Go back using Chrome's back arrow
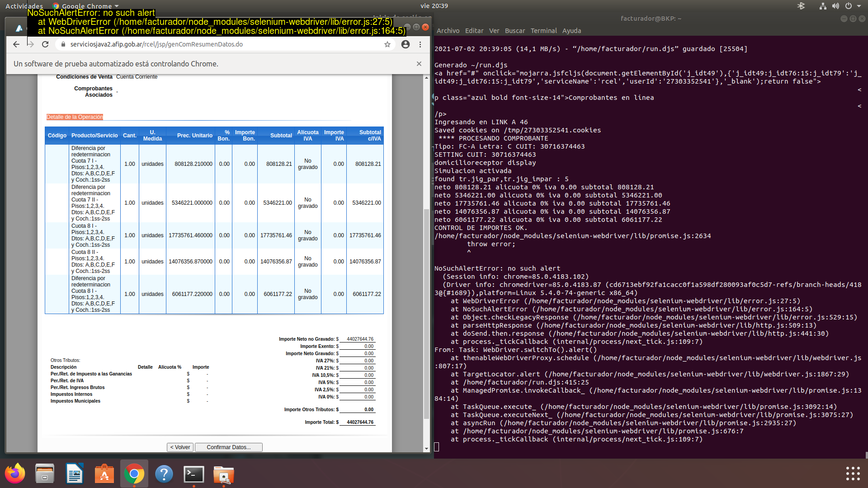Viewport: 868px width, 488px height. tap(16, 44)
